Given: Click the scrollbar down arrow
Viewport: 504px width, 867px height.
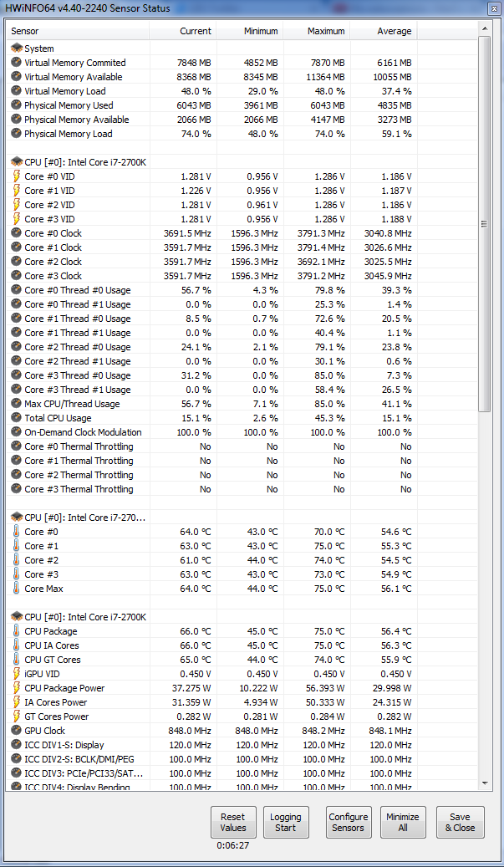Looking at the screenshot, I should (484, 783).
